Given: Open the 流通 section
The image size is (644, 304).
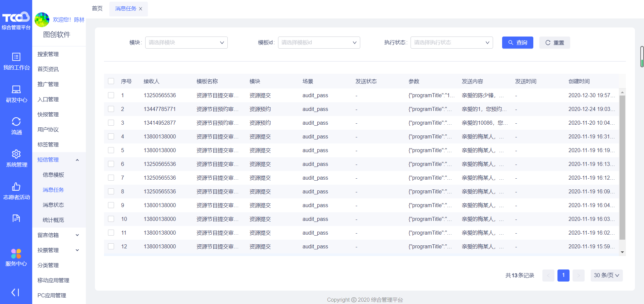Looking at the screenshot, I should 16,126.
